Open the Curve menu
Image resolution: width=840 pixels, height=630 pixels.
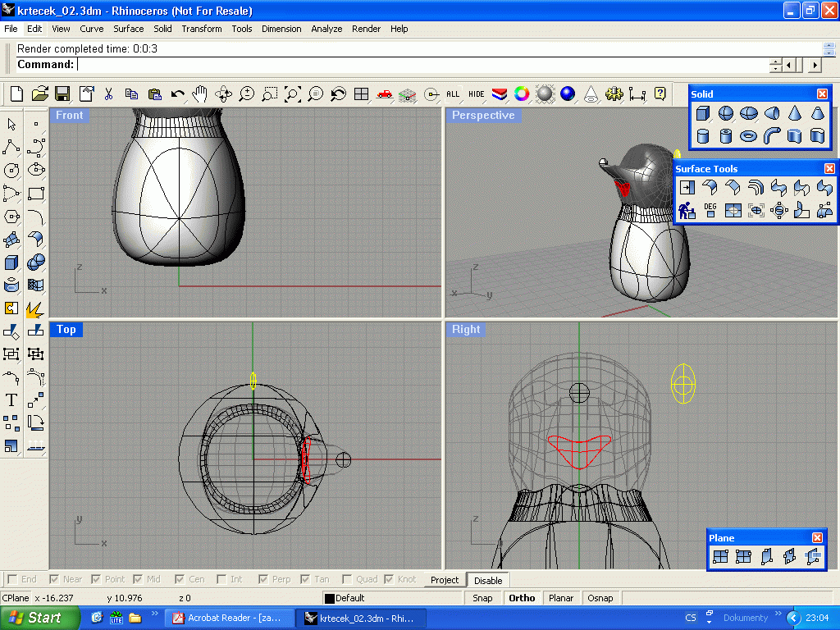(92, 29)
